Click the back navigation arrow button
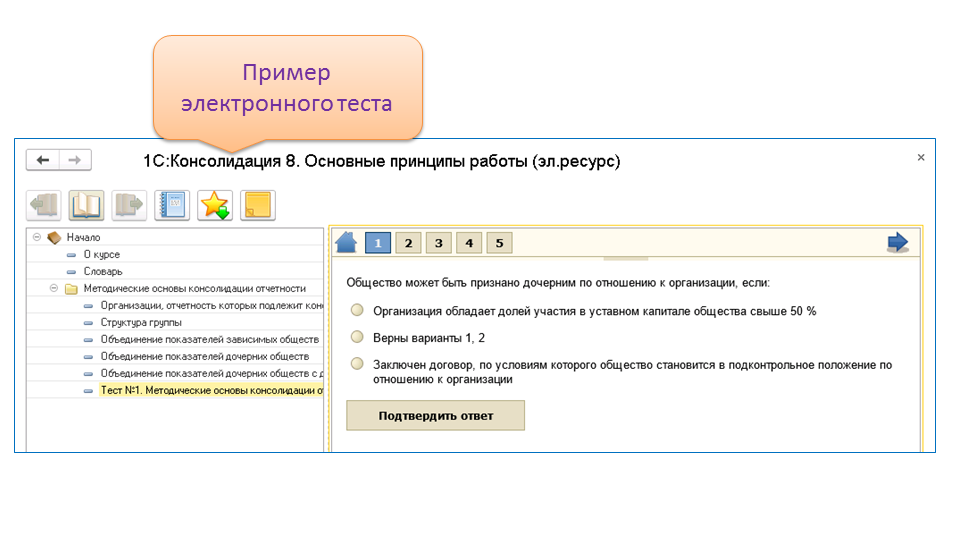The image size is (966, 534). click(x=43, y=160)
